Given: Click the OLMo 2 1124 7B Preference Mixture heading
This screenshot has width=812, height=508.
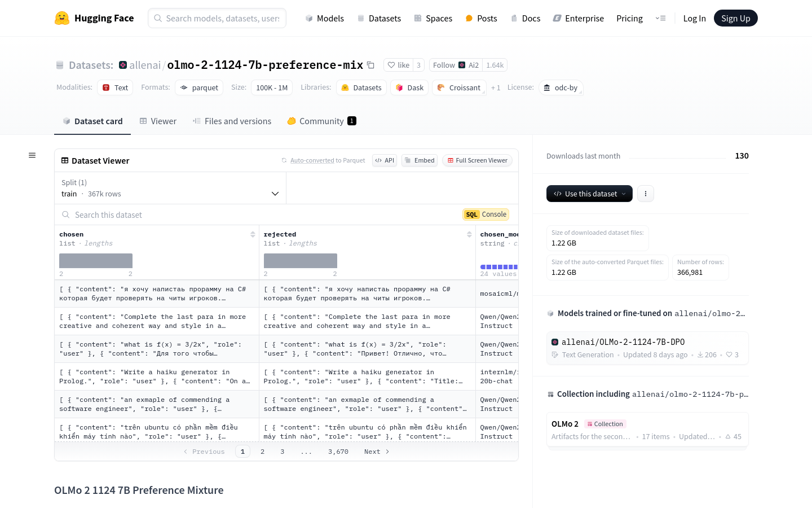Looking at the screenshot, I should coord(139,490).
